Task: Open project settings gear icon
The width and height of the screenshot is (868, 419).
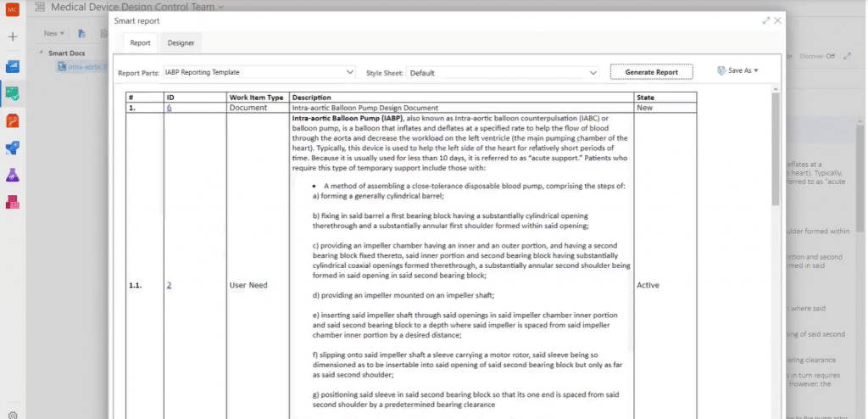Action: pyautogui.click(x=14, y=415)
